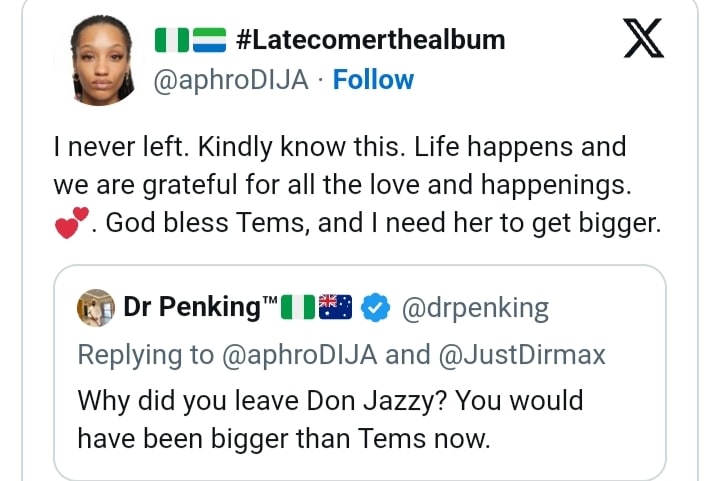The image size is (720, 481).
Task: Click the #Latecomerthealbum display name
Action: pyautogui.click(x=370, y=41)
